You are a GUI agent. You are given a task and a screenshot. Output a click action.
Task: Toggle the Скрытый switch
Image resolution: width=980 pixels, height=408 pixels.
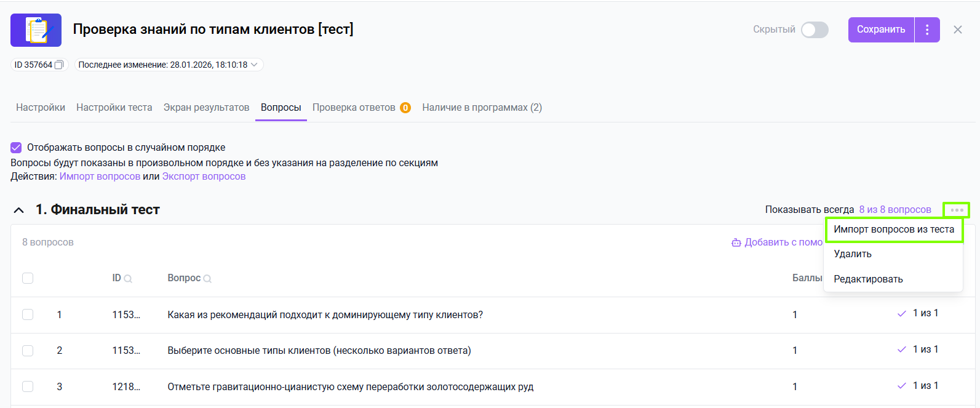coord(815,30)
